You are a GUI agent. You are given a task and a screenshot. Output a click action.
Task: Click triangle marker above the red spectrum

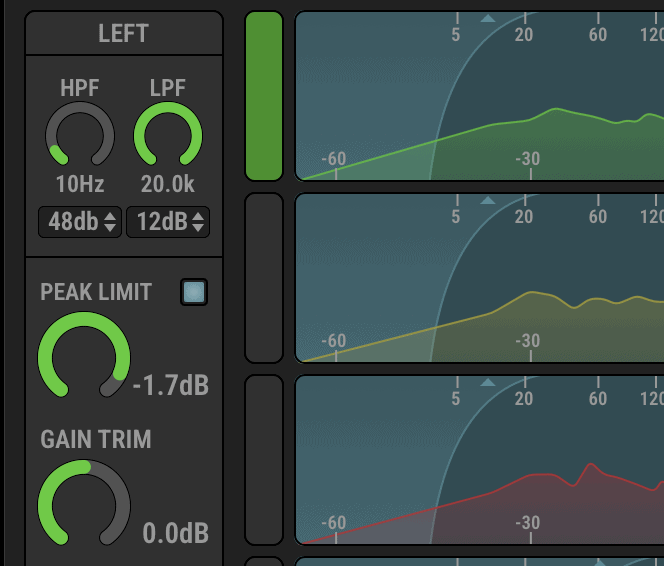[x=487, y=383]
